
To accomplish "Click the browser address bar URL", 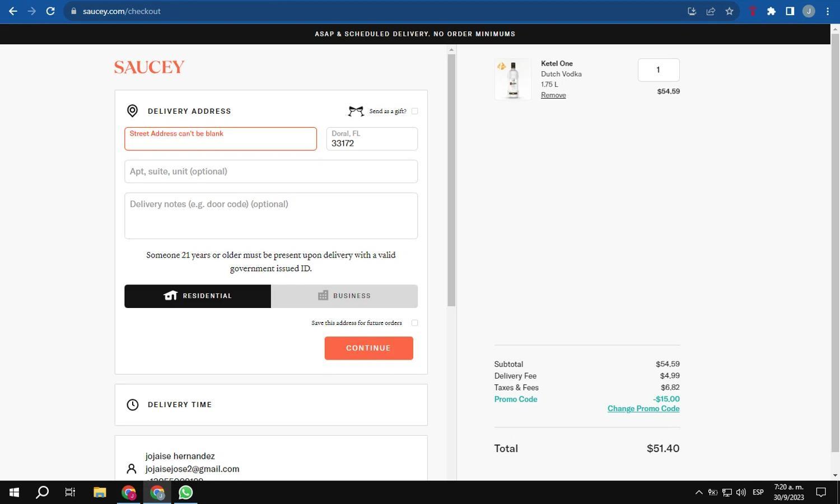I will click(122, 11).
